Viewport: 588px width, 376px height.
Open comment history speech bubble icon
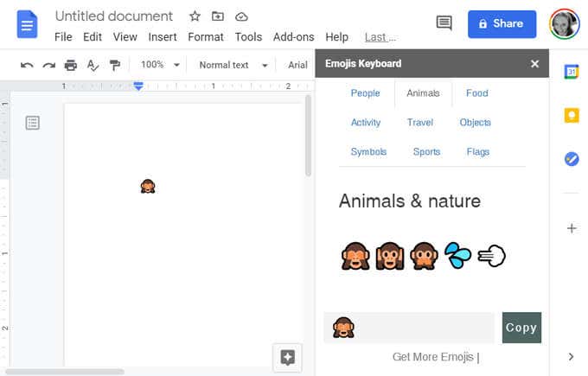click(444, 23)
